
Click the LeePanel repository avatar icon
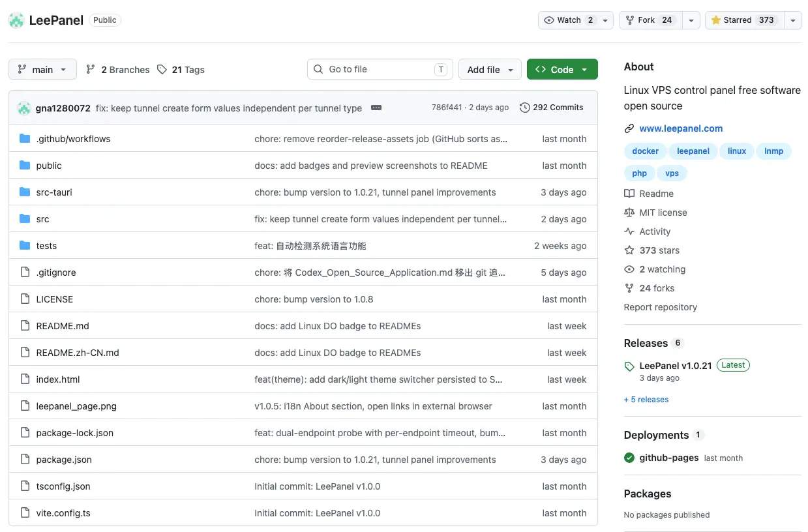coord(16,20)
